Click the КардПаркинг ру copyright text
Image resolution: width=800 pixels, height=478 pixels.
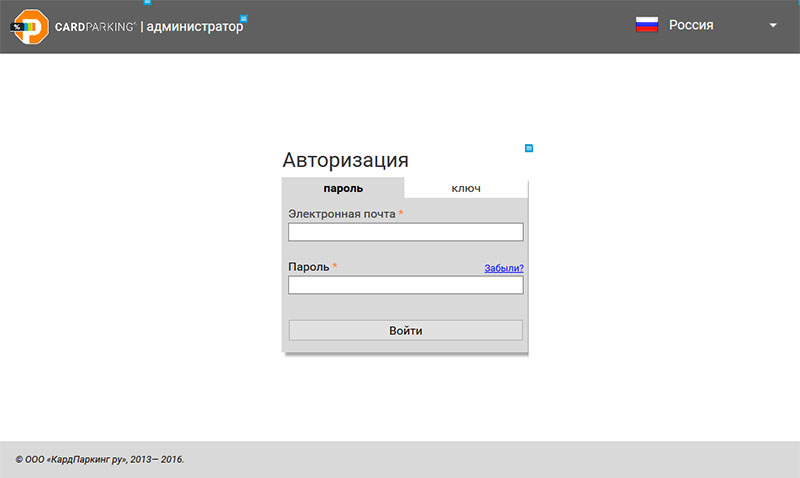99,460
